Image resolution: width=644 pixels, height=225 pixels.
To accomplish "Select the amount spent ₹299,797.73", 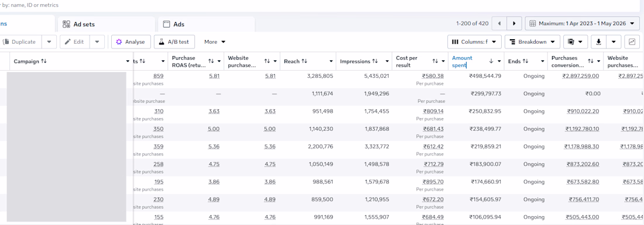I will click(486, 94).
